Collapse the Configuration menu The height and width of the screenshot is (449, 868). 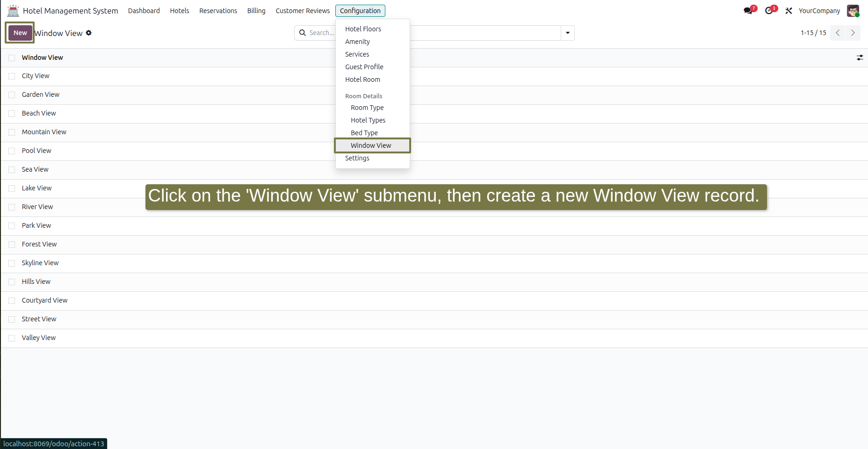pos(360,11)
